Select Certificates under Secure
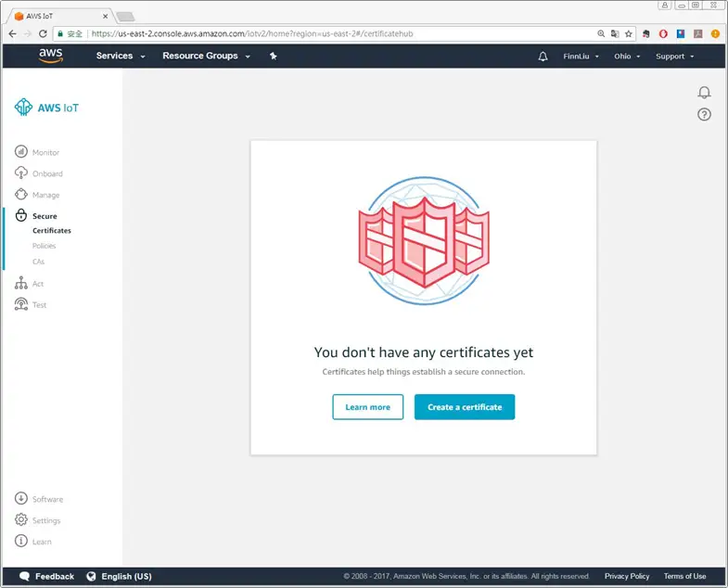Image resolution: width=728 pixels, height=588 pixels. tap(52, 230)
